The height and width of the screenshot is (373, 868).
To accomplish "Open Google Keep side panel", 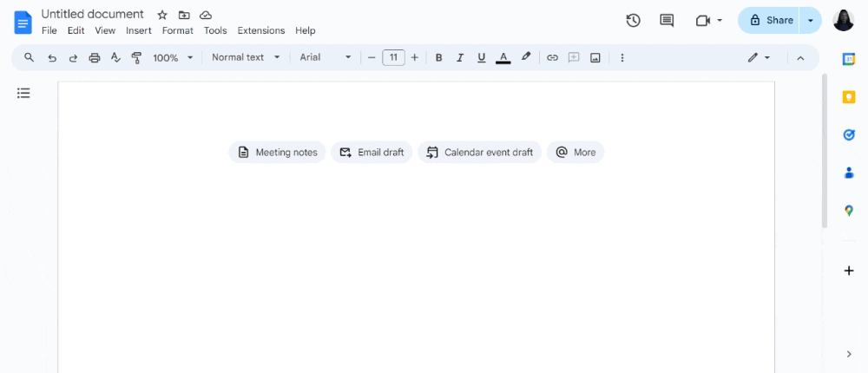I will pos(849,97).
